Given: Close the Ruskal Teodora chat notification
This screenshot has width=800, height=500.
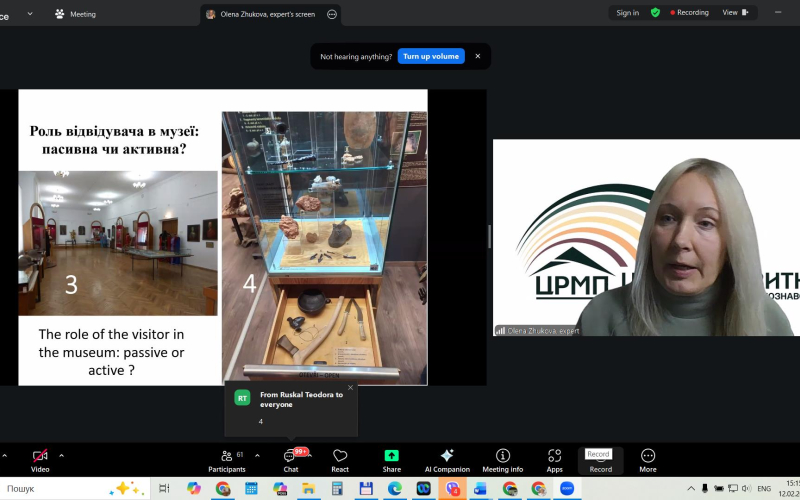Looking at the screenshot, I should [350, 387].
